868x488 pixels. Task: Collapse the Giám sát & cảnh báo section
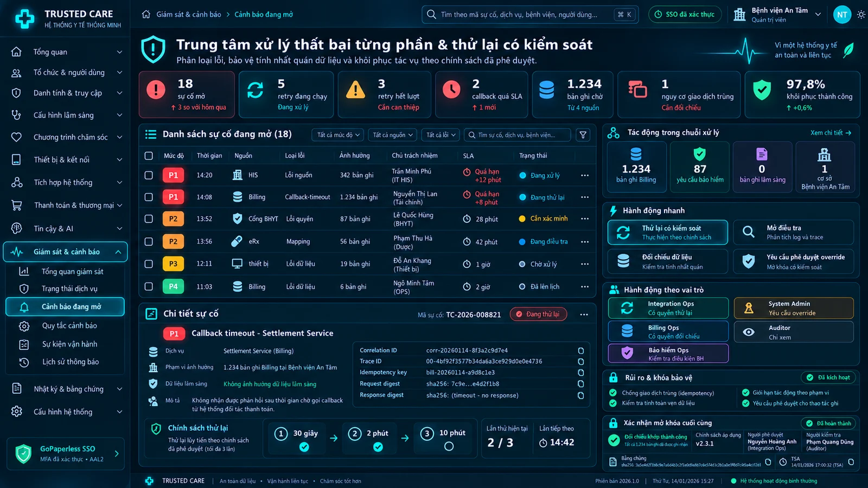click(x=66, y=252)
